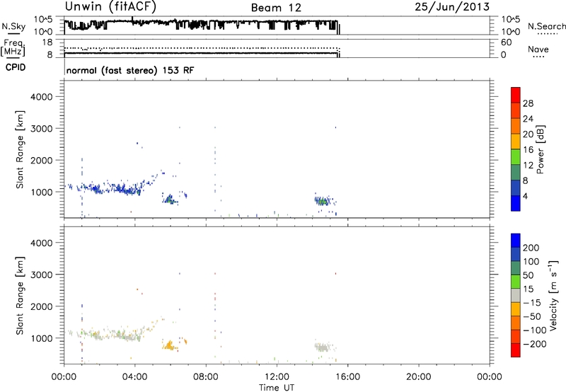Image resolution: width=566 pixels, height=392 pixels.
Task: Click the '12:00' time tick label
Action: pyautogui.click(x=277, y=377)
